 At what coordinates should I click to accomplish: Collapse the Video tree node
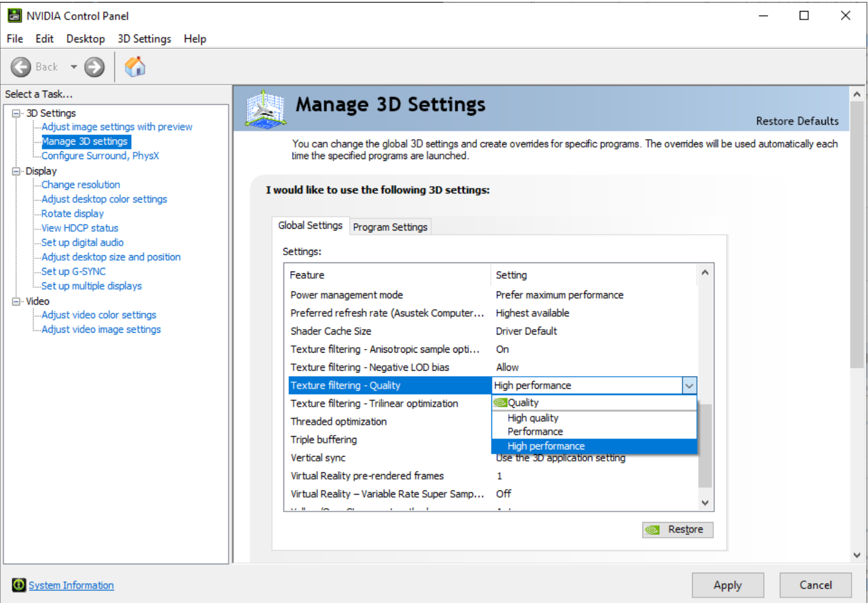point(16,301)
